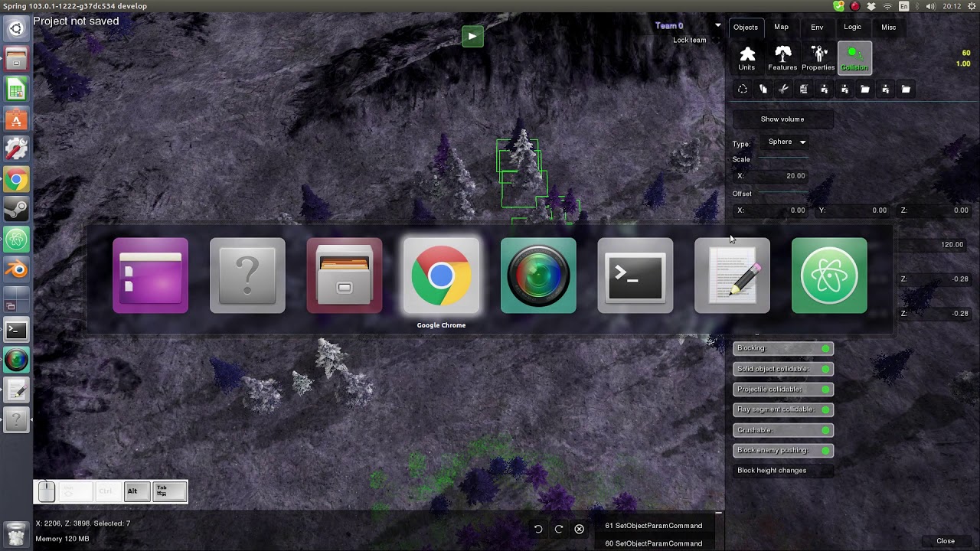This screenshot has height=551, width=980.
Task: Choose the Terminal in the app switcher
Action: (x=635, y=275)
